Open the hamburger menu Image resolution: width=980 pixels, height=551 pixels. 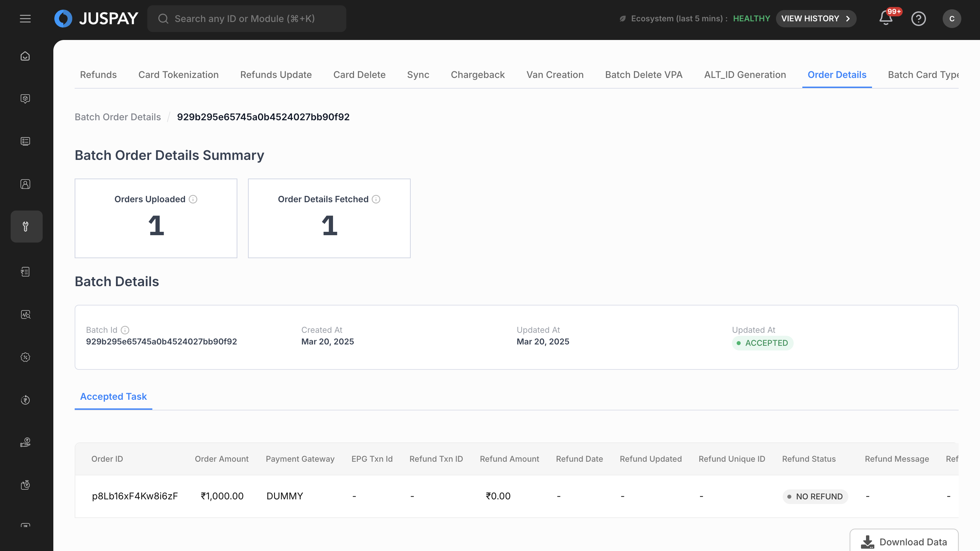point(25,19)
